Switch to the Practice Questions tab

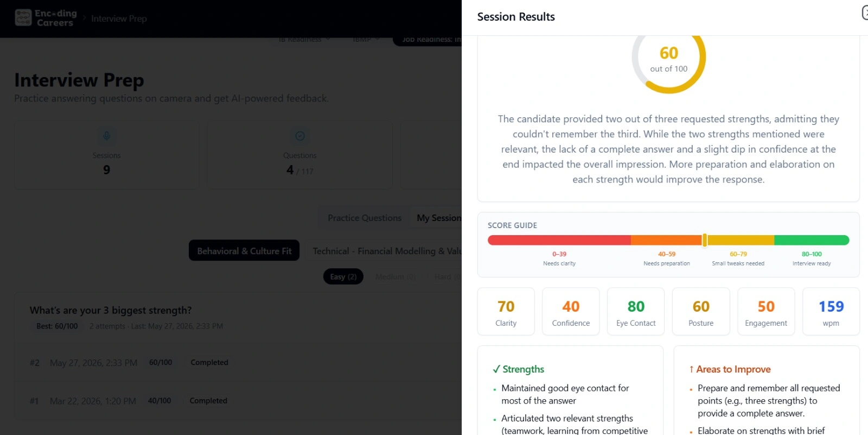(365, 218)
